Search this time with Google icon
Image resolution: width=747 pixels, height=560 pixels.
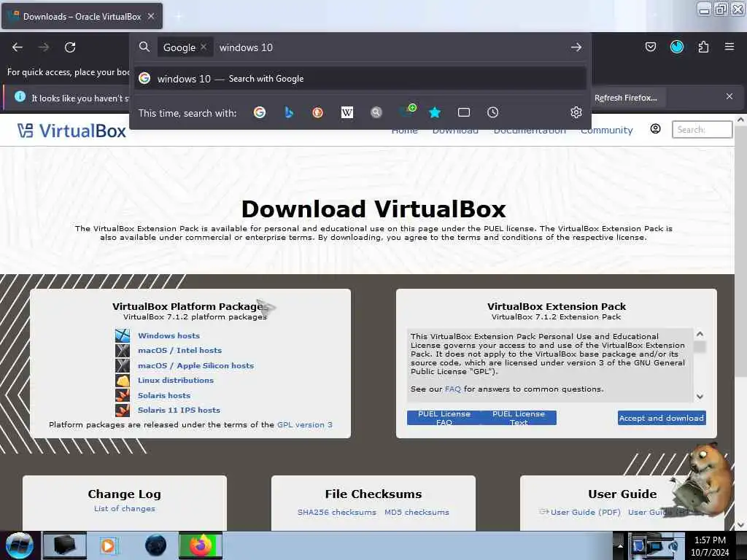260,112
